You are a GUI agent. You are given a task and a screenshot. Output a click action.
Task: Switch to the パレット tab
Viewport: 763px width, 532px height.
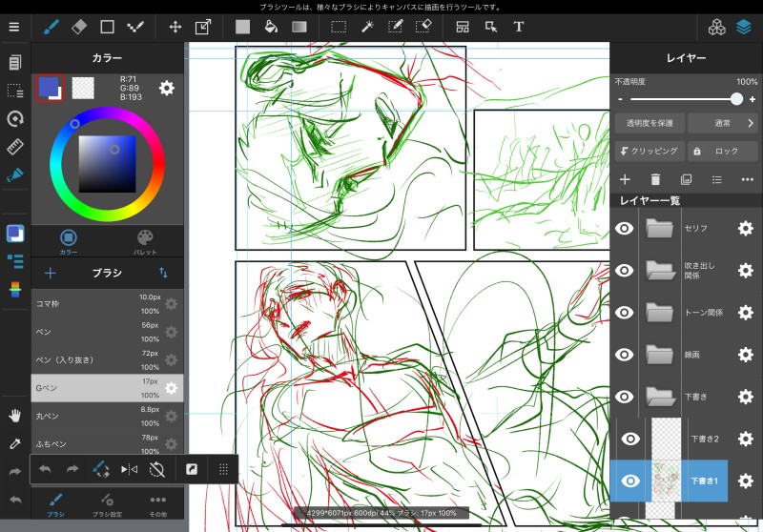[x=145, y=241]
